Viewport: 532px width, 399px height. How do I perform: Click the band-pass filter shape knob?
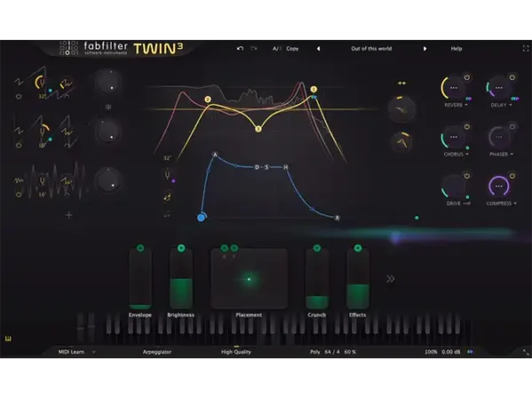(x=403, y=142)
